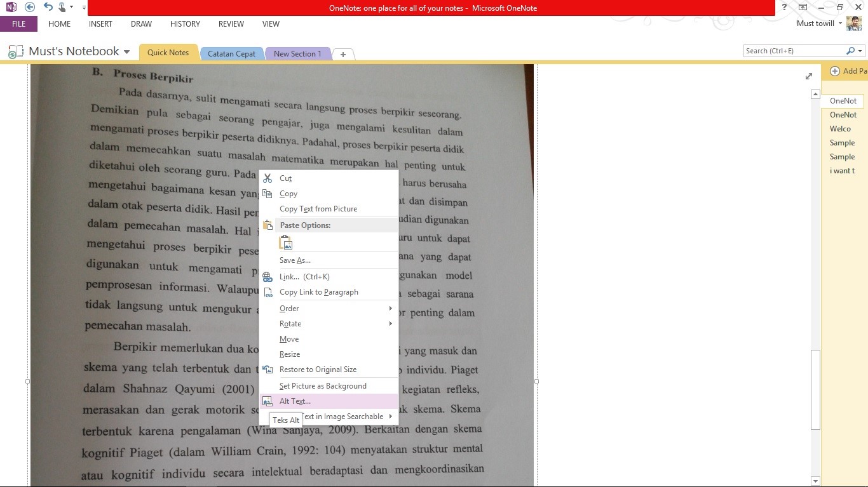Expand the Rotate submenu
Viewport: 868px width, 487px height.
pos(290,323)
